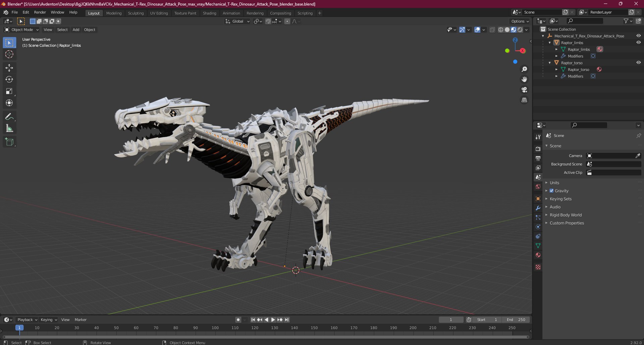
Task: Toggle camera view icon
Action: pyautogui.click(x=524, y=90)
